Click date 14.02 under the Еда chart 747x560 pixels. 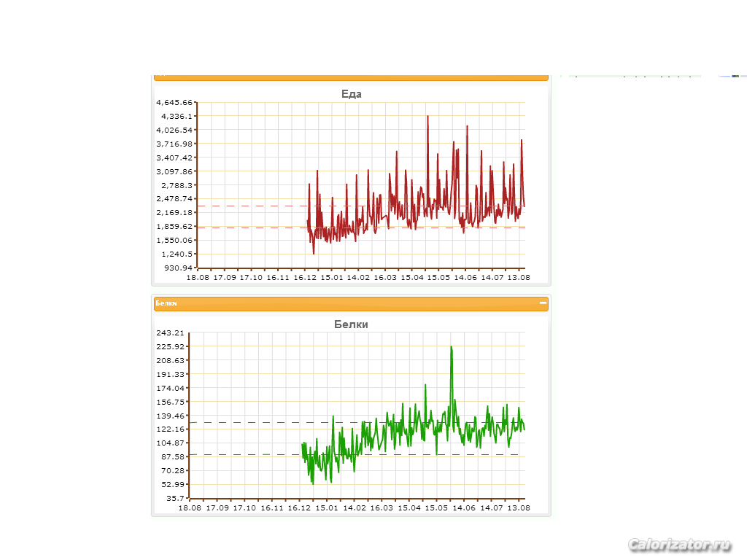pos(357,277)
